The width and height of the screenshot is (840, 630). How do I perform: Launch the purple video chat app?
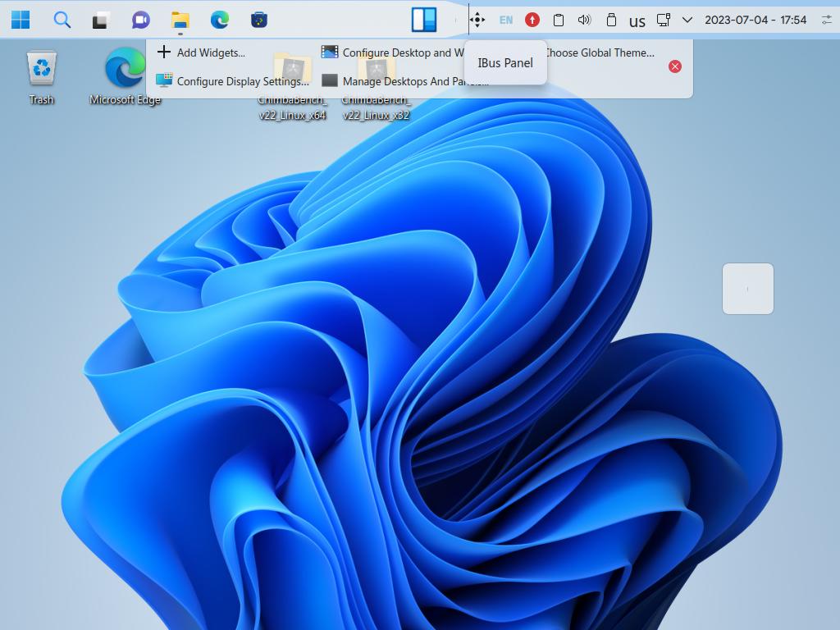141,20
